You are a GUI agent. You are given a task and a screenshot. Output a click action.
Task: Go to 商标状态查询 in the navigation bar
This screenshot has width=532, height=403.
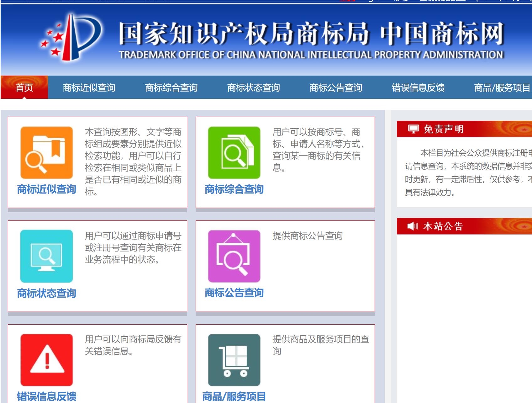pyautogui.click(x=253, y=87)
